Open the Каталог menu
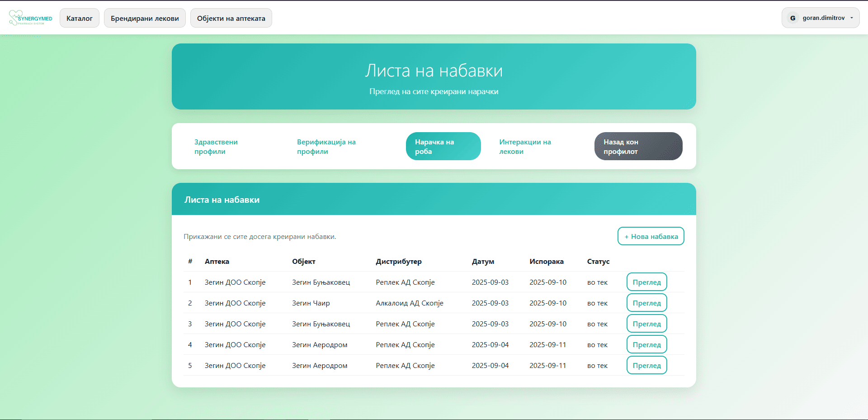This screenshot has height=420, width=868. pyautogui.click(x=80, y=18)
